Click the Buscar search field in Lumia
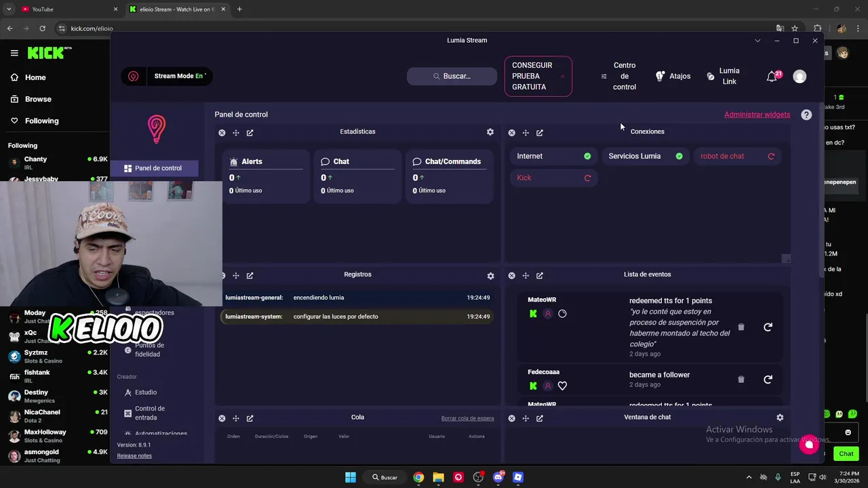The height and width of the screenshot is (488, 868). click(452, 76)
